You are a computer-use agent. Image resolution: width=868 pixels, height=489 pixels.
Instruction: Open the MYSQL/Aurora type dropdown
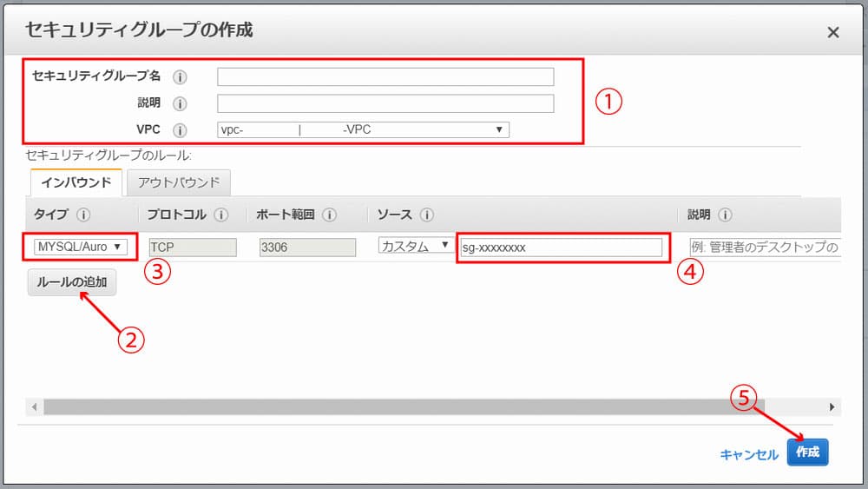coord(79,247)
